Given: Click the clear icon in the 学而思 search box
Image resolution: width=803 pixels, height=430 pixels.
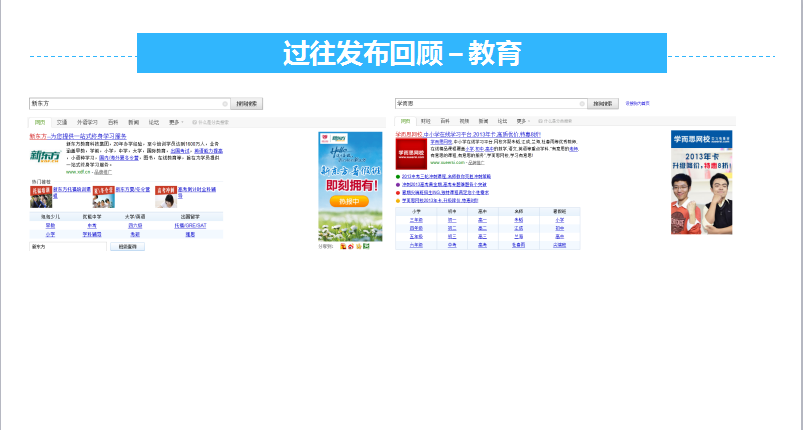Looking at the screenshot, I should point(582,104).
